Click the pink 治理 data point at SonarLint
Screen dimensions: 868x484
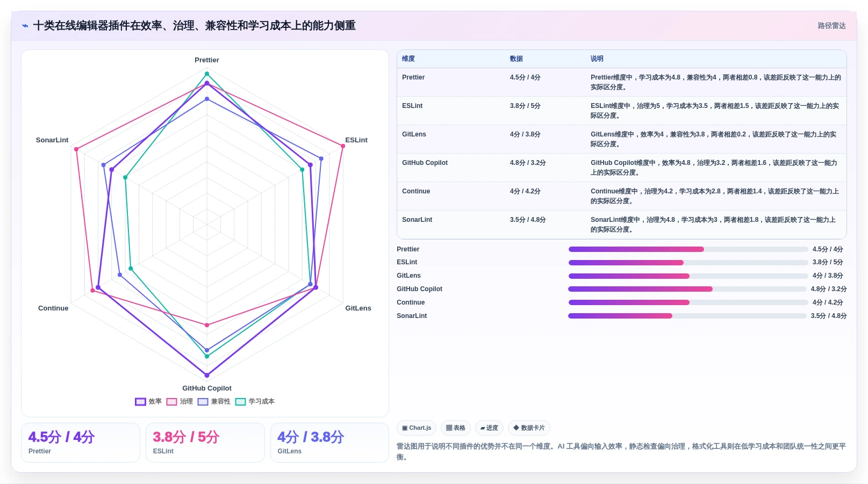76,149
